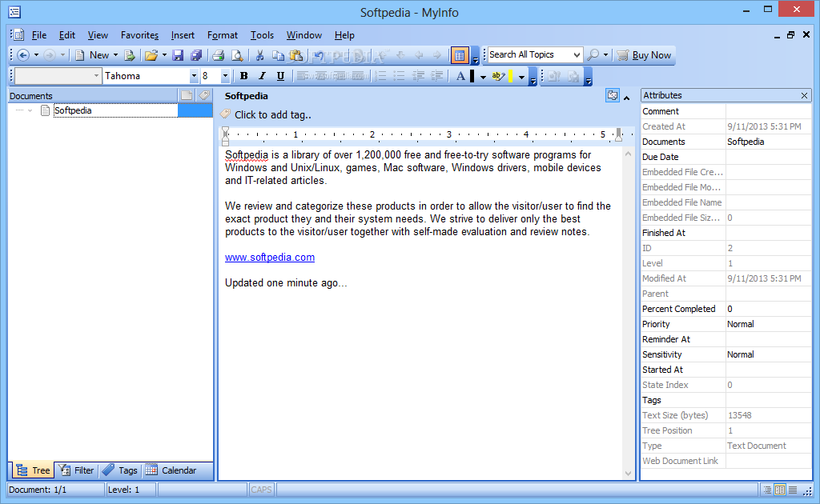Click the New document page icon

coord(80,55)
